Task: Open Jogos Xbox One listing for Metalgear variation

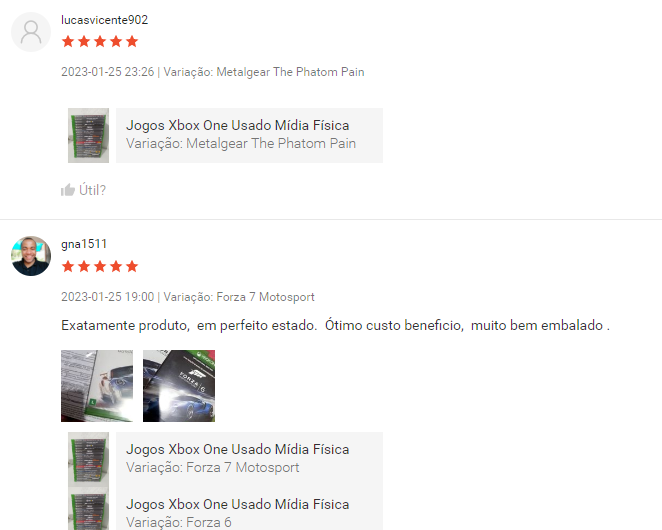Action: pyautogui.click(x=249, y=136)
